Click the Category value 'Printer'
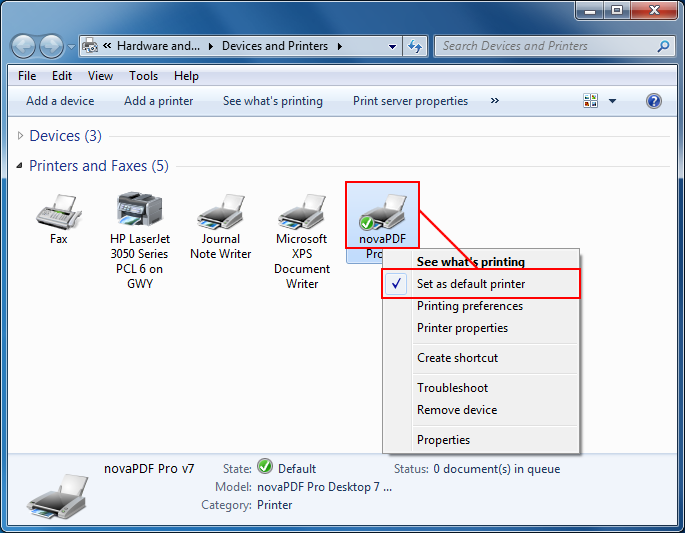 (x=274, y=505)
